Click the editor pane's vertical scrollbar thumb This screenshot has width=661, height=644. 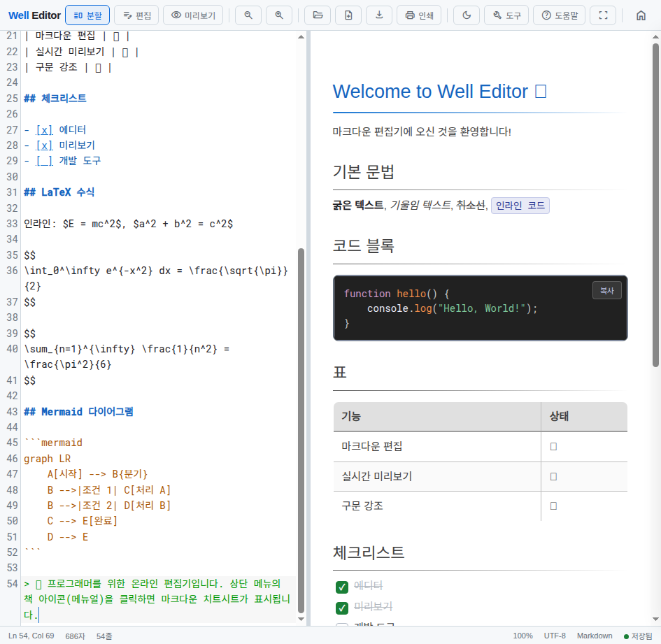point(301,430)
